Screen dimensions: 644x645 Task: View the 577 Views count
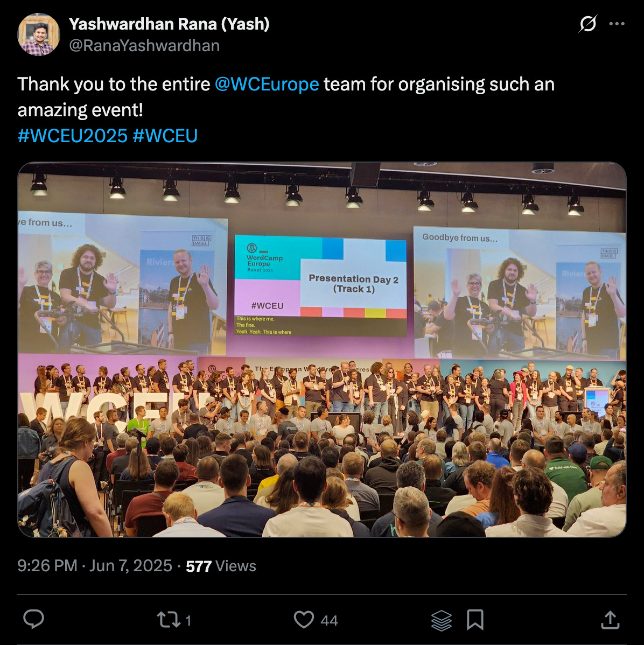[x=221, y=566]
